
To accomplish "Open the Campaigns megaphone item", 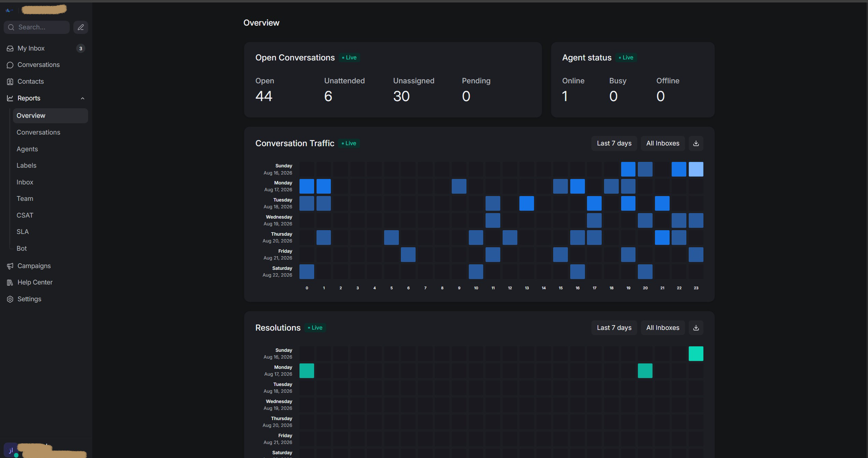I will (46, 266).
